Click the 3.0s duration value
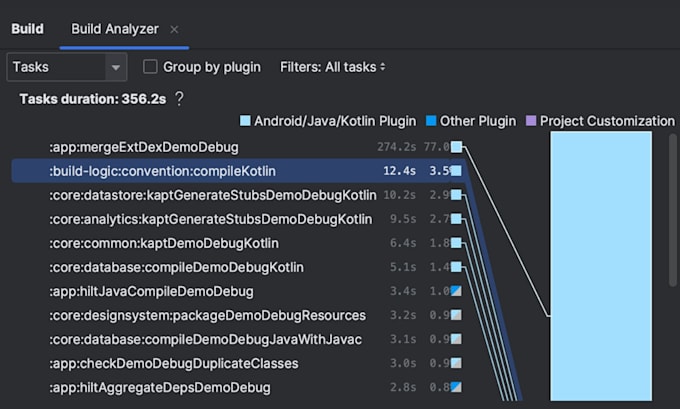Viewport: 680px width, 409px height. [403, 363]
